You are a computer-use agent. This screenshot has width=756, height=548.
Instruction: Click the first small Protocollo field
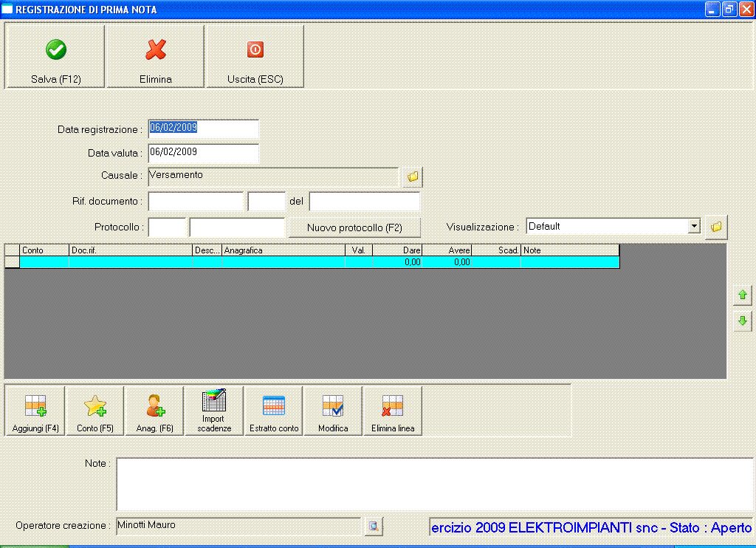tap(167, 227)
